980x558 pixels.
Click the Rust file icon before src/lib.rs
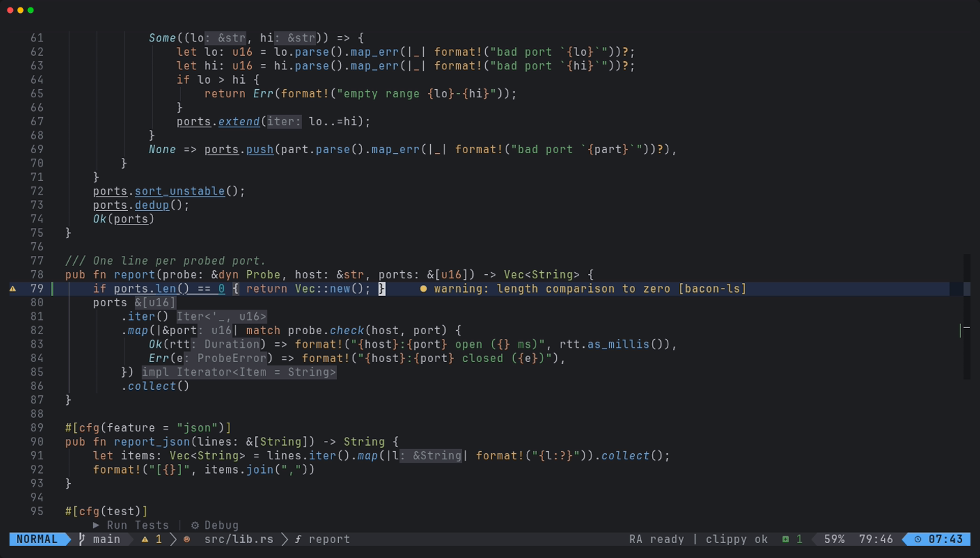click(186, 539)
